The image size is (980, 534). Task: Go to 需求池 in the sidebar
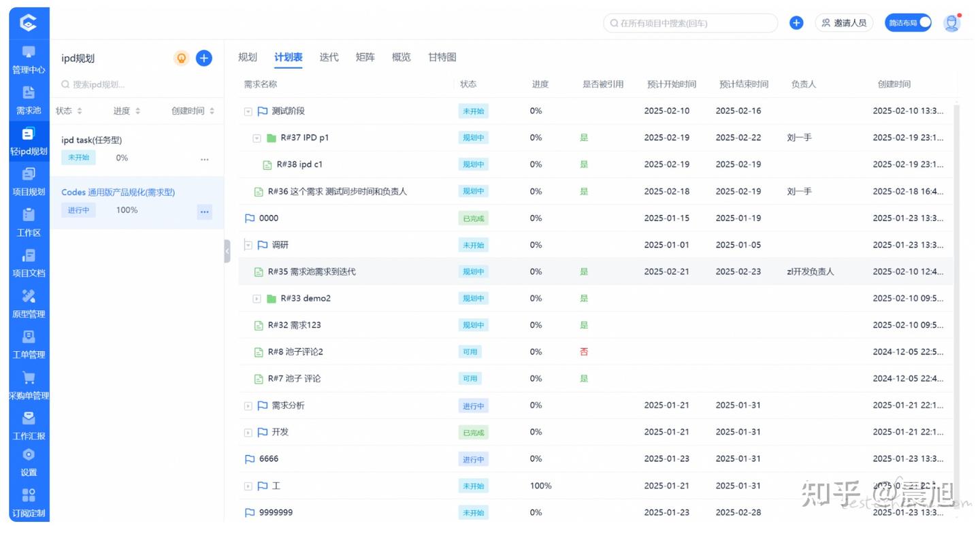click(29, 101)
